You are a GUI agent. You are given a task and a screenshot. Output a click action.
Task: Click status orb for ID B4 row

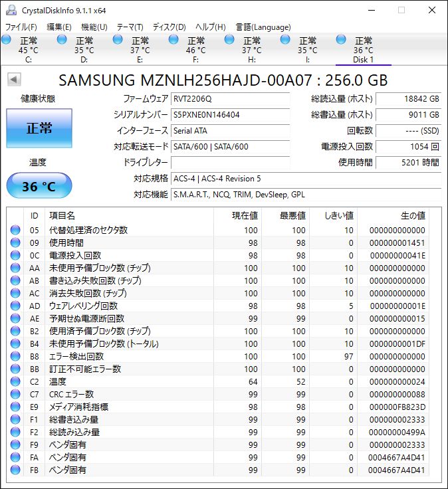point(15,343)
